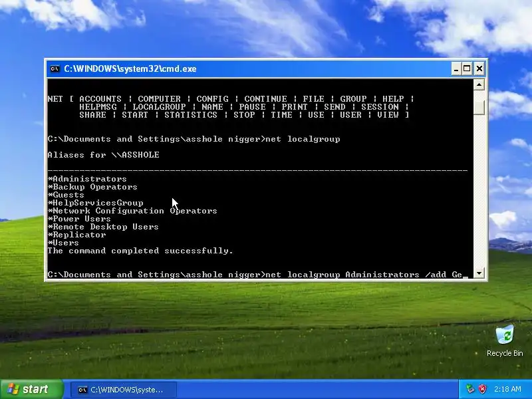Close the cmd.exe window
Viewport: 532px width, 399px height.
(479, 69)
